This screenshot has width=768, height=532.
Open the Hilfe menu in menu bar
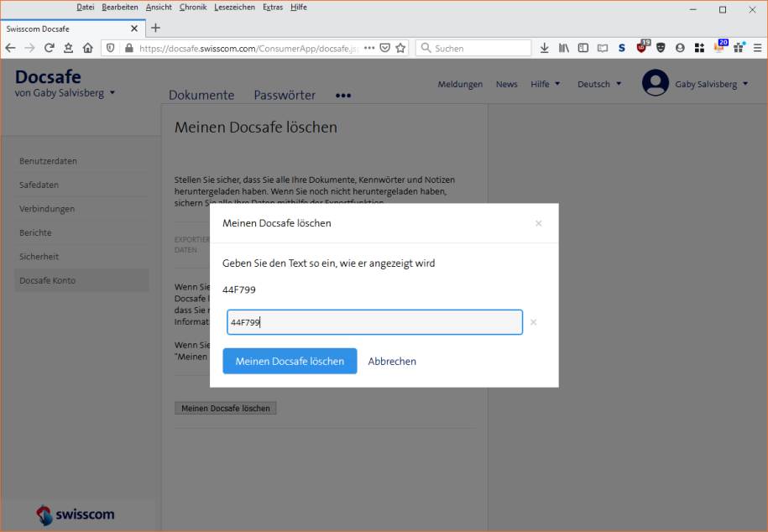tap(299, 7)
